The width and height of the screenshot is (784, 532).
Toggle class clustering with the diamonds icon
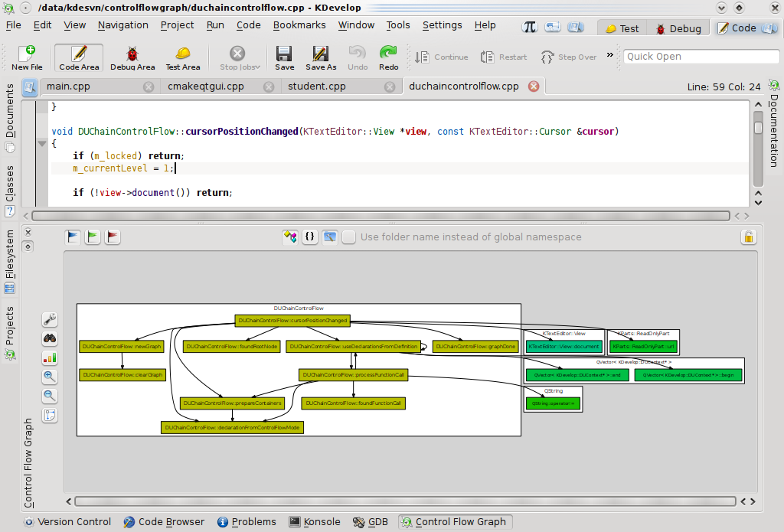(290, 237)
